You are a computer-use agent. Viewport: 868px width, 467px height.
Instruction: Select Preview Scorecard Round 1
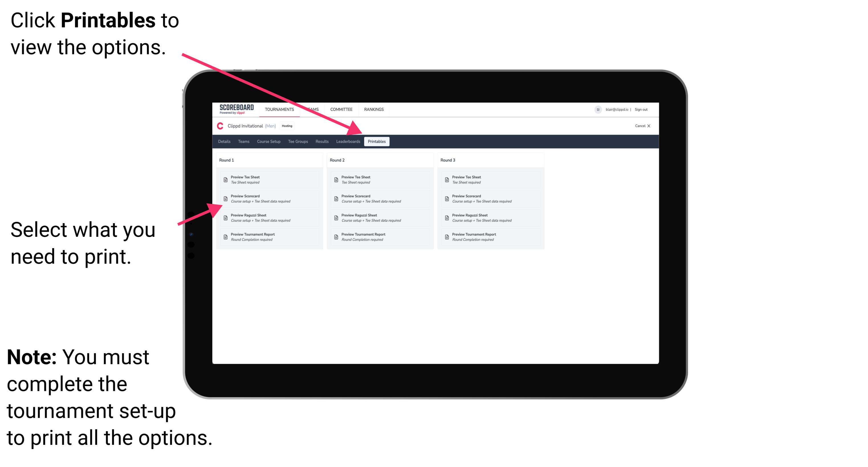(x=269, y=199)
